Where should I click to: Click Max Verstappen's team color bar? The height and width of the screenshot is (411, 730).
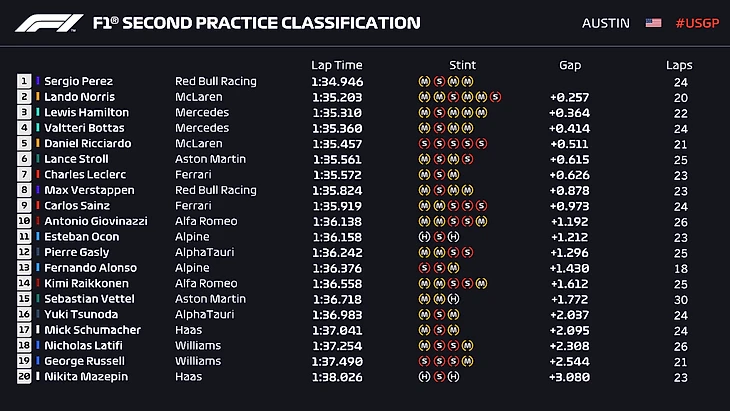click(39, 190)
